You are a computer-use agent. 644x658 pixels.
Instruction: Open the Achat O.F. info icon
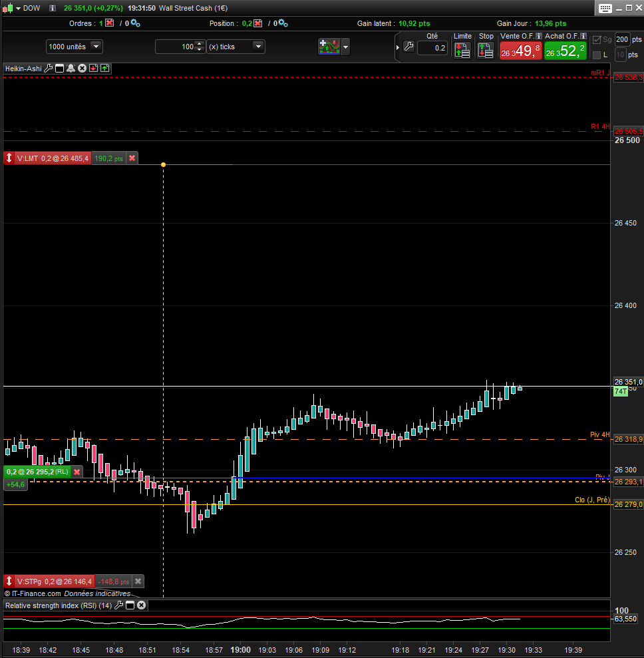click(583, 36)
